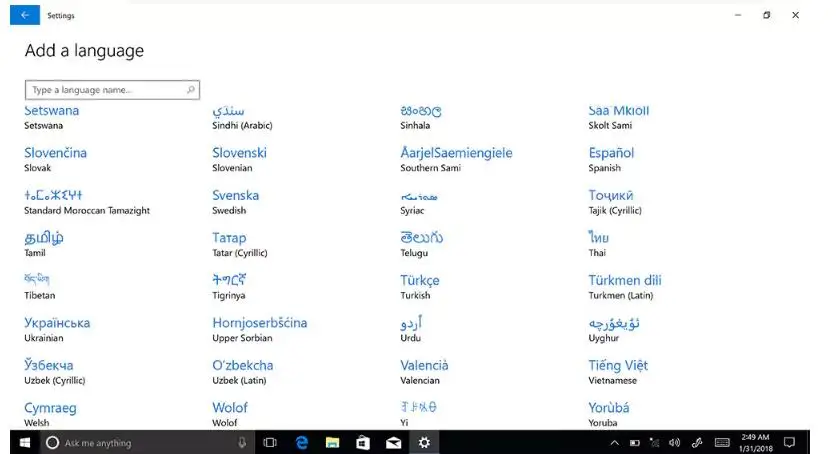Pick ÅarjelSaemiengiele Southern Sami
837x454 pixels.
point(456,160)
